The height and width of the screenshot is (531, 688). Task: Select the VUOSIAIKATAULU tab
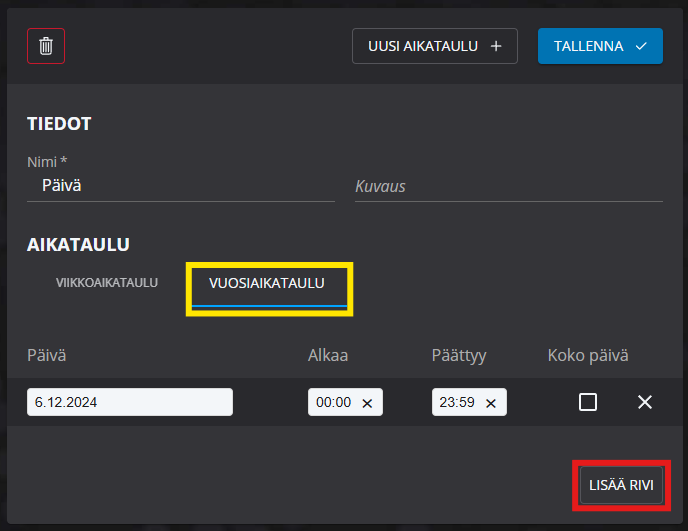click(267, 284)
